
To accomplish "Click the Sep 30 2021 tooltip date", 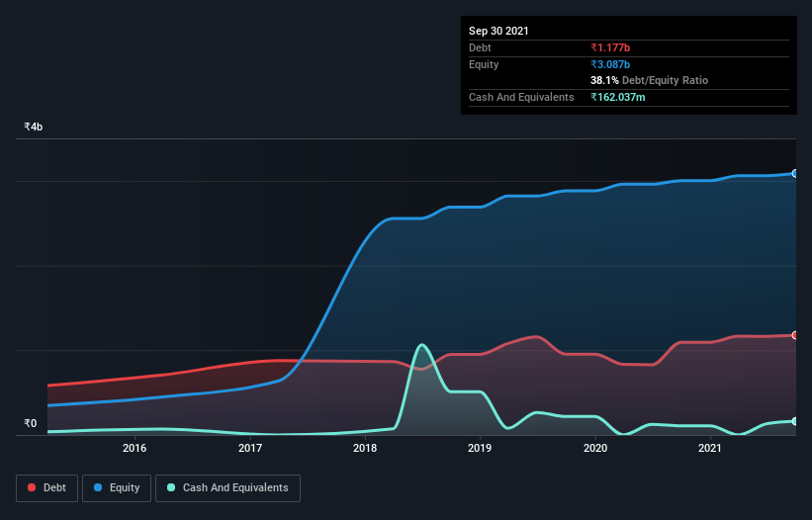I will click(498, 31).
